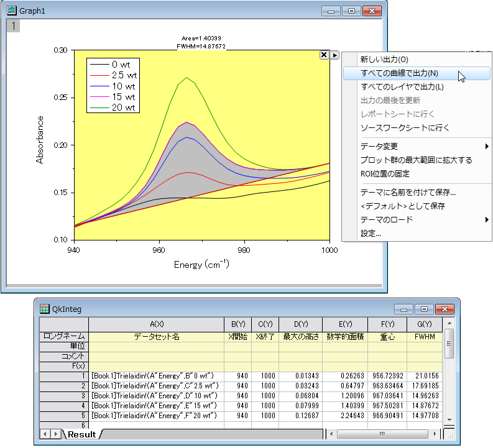
Task: Click the ロングネーム row label
Action: [x=64, y=337]
